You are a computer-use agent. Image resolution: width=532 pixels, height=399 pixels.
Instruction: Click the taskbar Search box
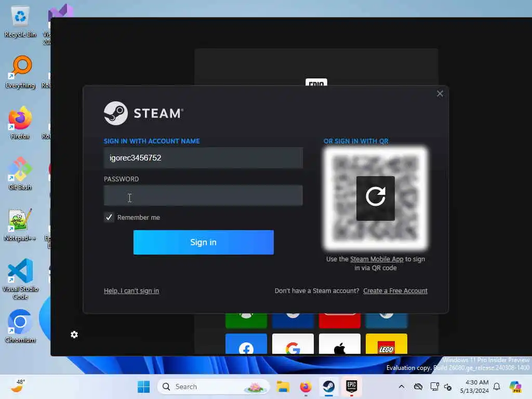[214, 387]
